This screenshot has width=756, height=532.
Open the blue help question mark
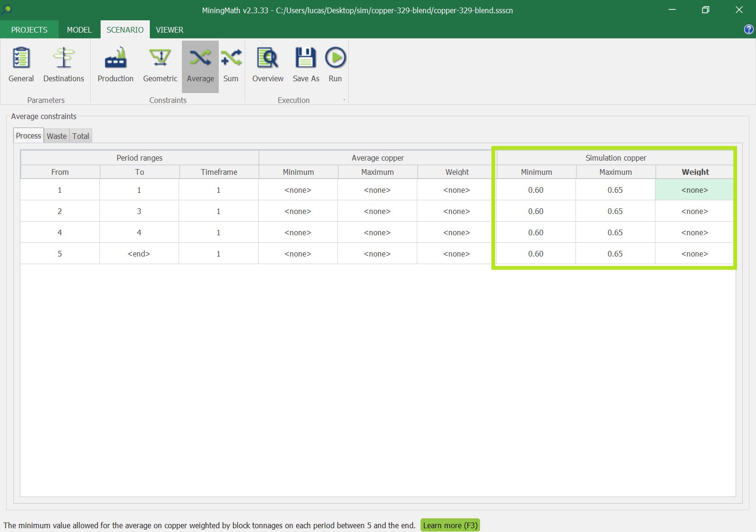[x=748, y=29]
